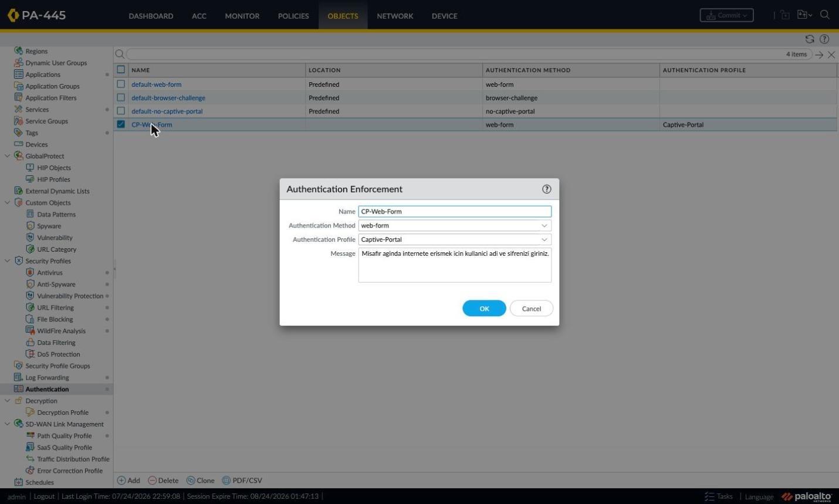Select Security Profile Groups in sidebar
The height and width of the screenshot is (504, 839).
[x=57, y=366]
